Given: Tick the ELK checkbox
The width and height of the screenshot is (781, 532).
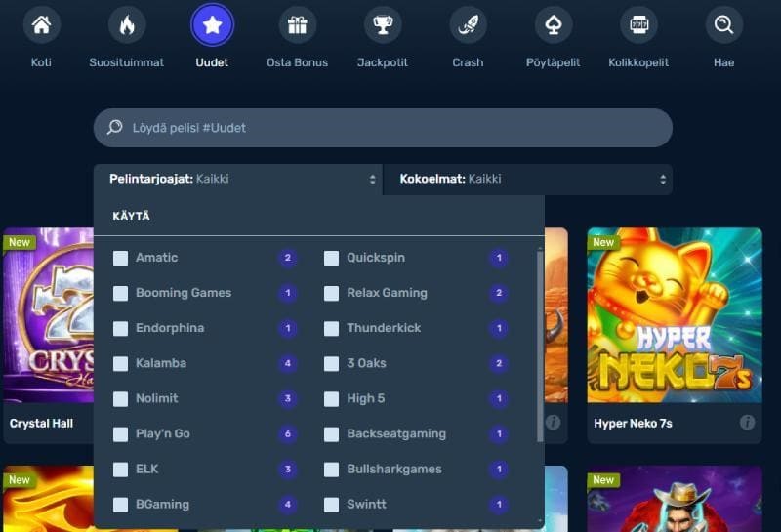Looking at the screenshot, I should point(120,470).
